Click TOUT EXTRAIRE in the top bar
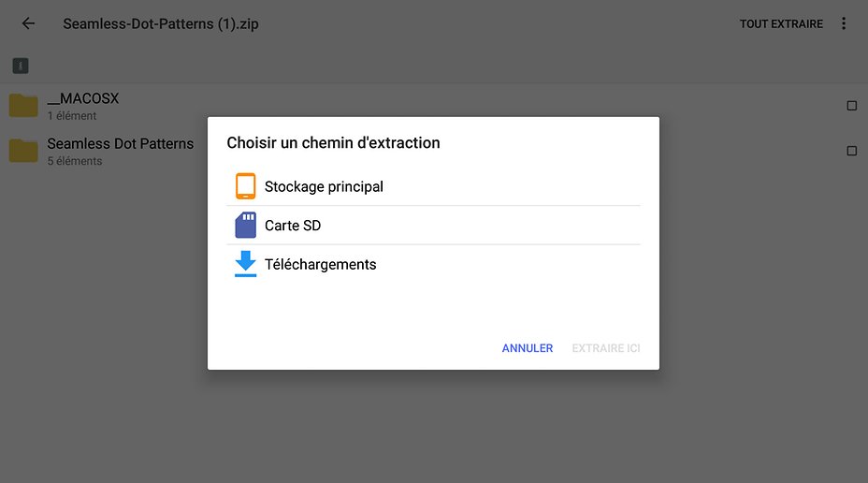 click(781, 23)
